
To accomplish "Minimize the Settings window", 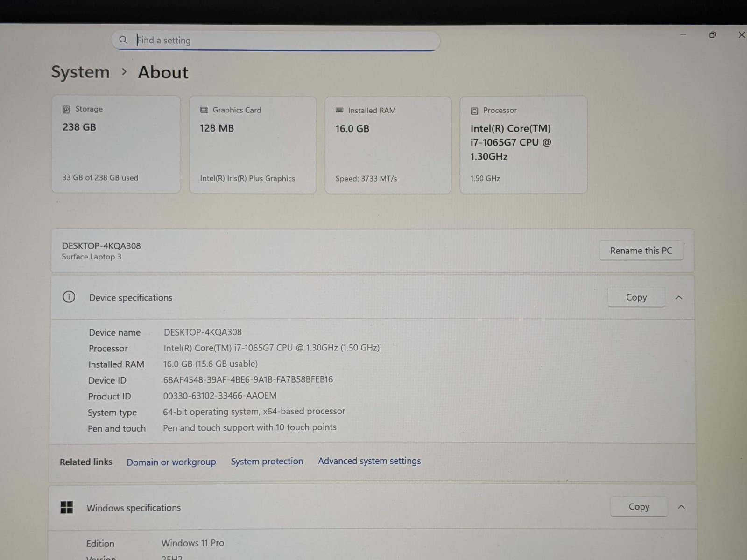I will (683, 35).
